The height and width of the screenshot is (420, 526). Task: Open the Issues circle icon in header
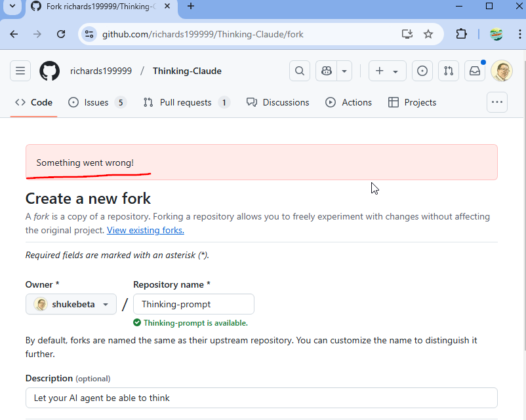coord(422,71)
